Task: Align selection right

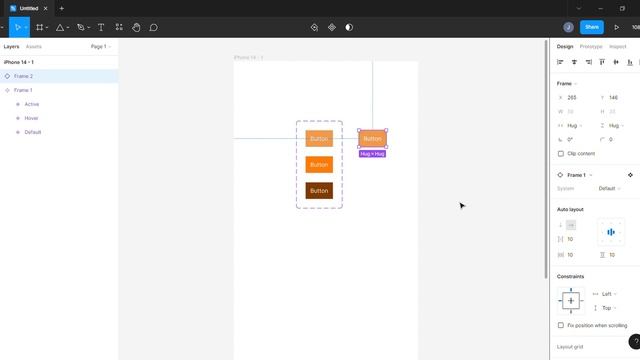Action: click(588, 62)
